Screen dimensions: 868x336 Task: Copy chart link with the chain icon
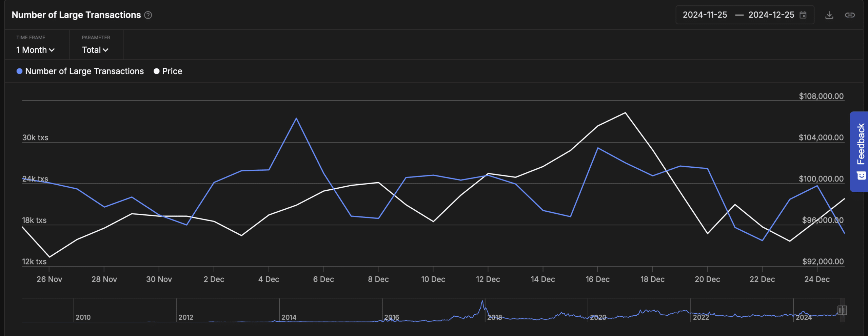click(x=850, y=15)
